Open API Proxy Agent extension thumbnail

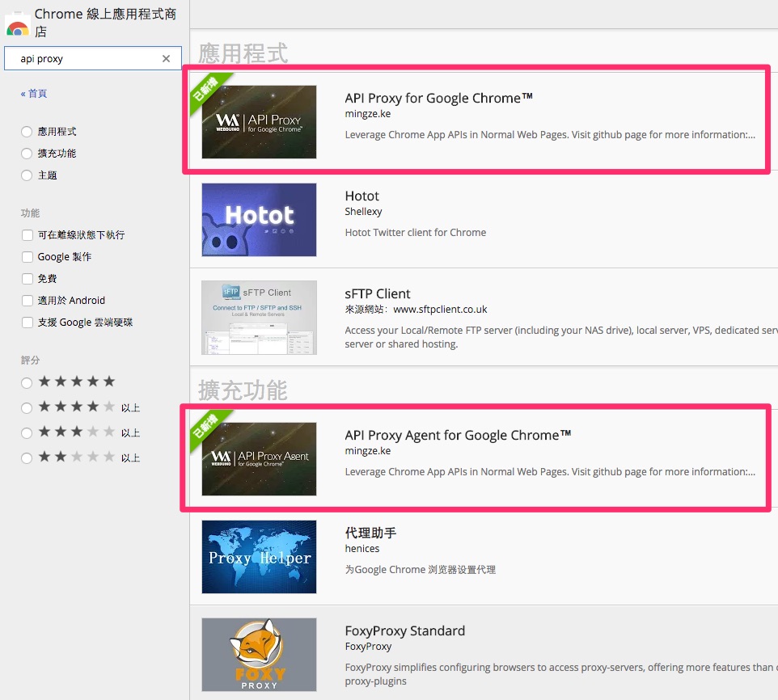(259, 459)
